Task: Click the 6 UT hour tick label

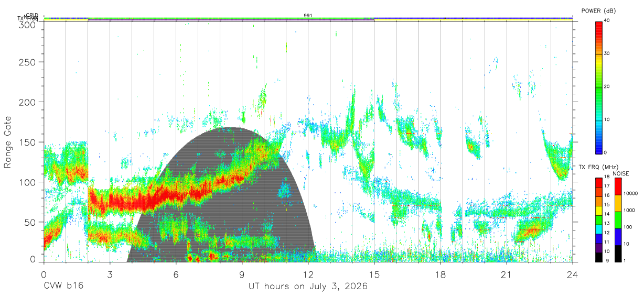Action: pos(176,274)
